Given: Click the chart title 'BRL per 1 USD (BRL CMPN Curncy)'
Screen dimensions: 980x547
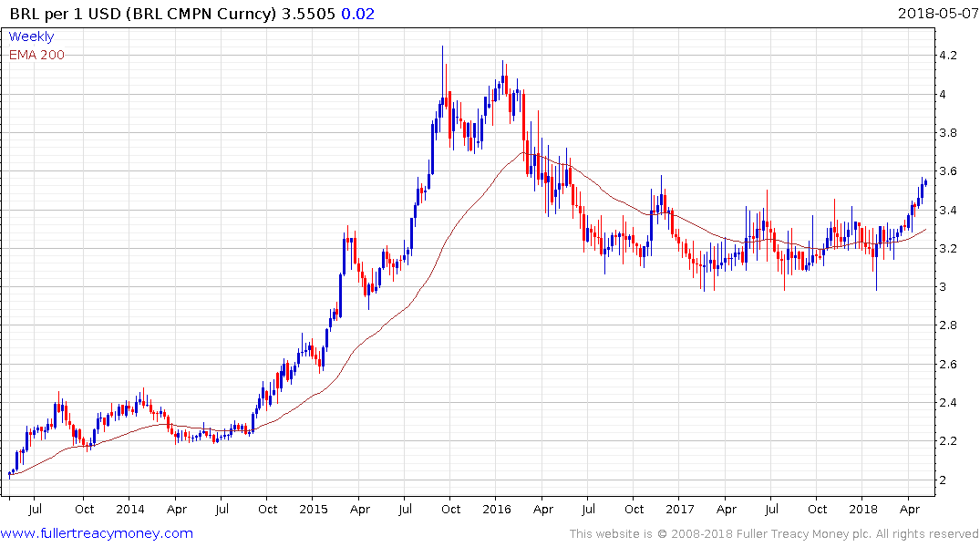Looking at the screenshot, I should coord(142,14).
